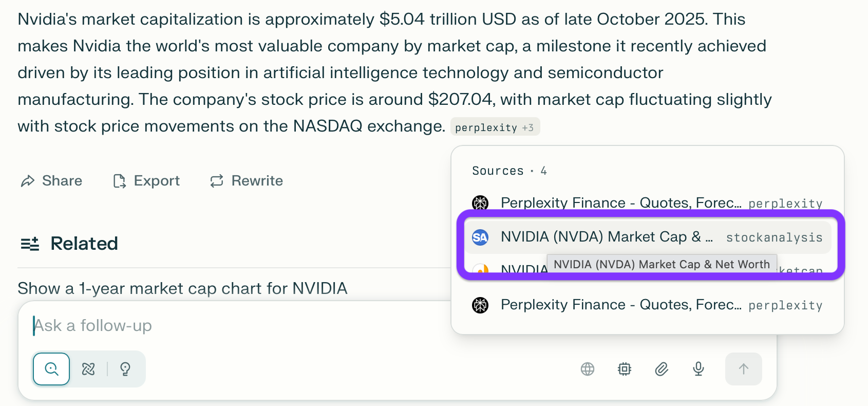The height and width of the screenshot is (406, 868).
Task: Start voice dictation with microphone icon
Action: (x=699, y=369)
